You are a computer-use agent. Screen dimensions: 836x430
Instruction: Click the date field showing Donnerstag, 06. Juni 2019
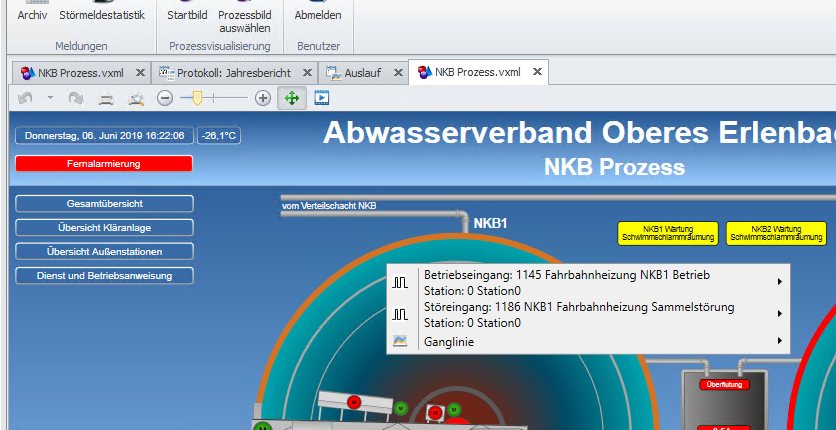104,136
